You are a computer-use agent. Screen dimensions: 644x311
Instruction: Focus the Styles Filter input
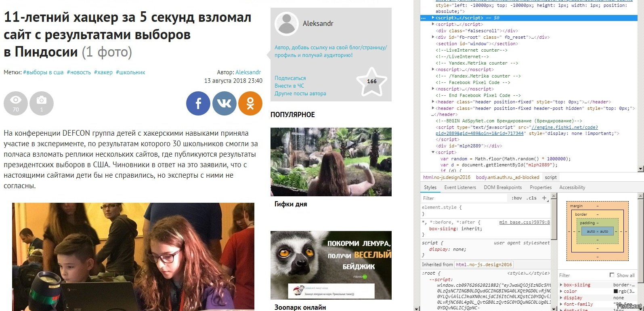click(464, 198)
